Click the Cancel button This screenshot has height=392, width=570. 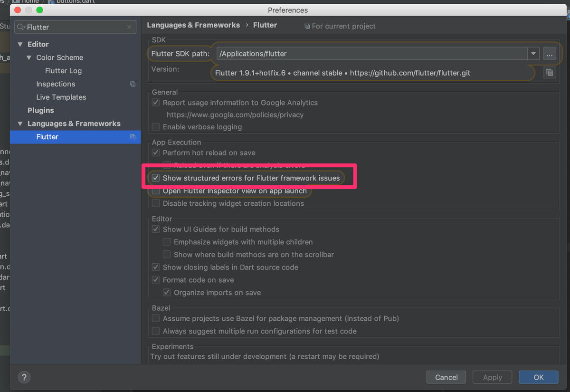(446, 377)
